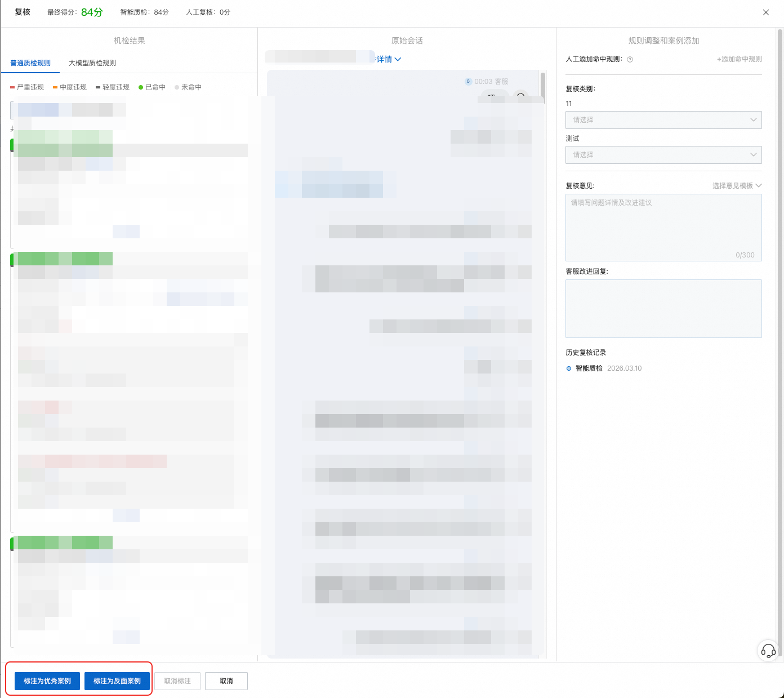
Task: Open the 选择意见模板 dropdown
Action: tap(737, 186)
